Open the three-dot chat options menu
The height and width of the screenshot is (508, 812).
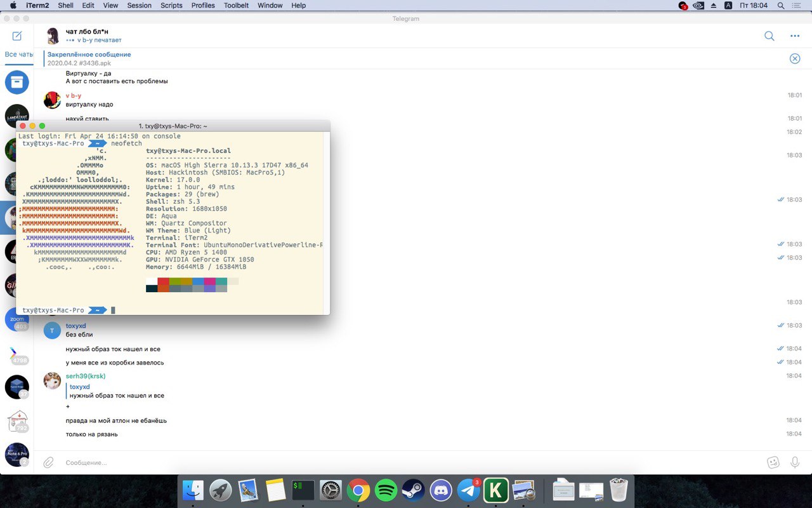(795, 36)
